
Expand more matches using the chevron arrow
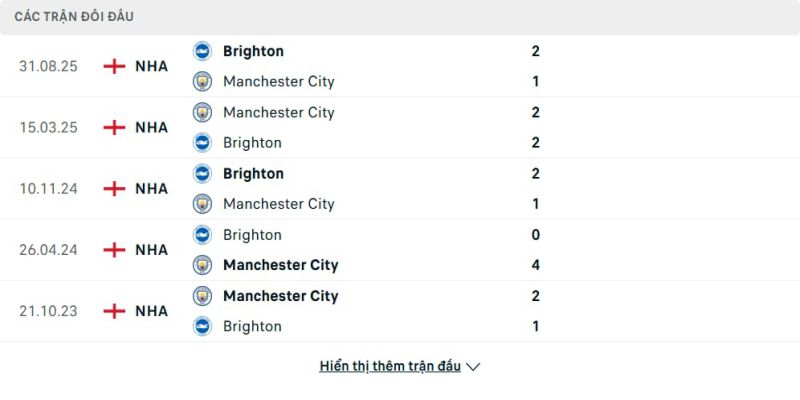pos(474,367)
